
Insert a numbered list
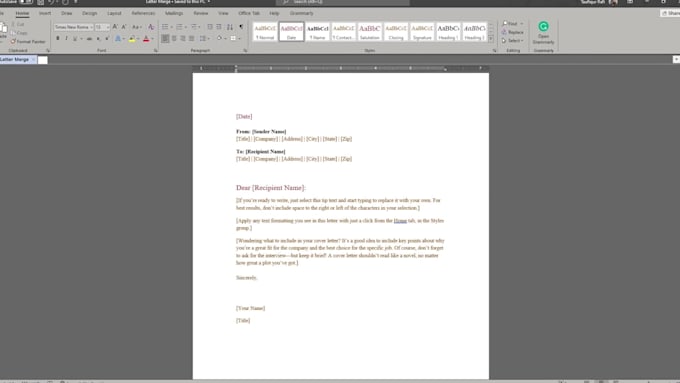pos(179,27)
